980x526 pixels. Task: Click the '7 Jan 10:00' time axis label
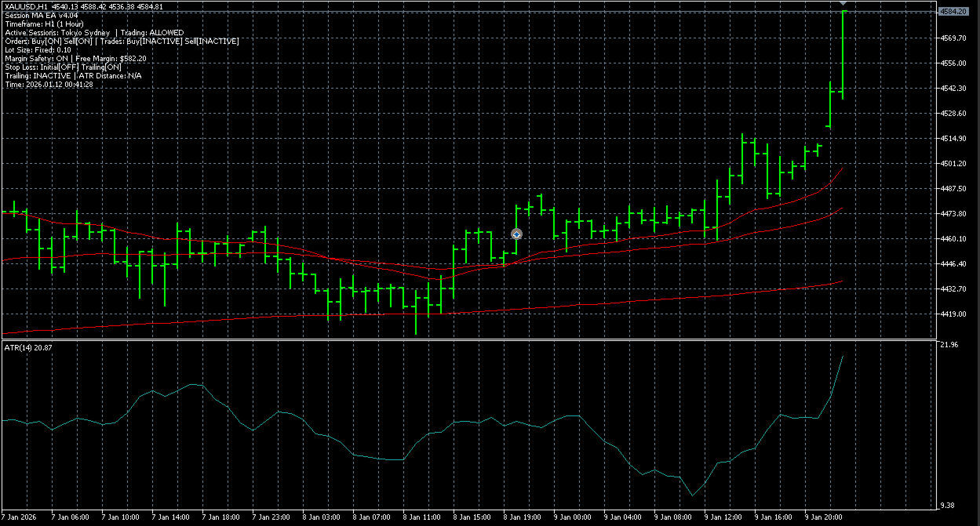(121, 517)
